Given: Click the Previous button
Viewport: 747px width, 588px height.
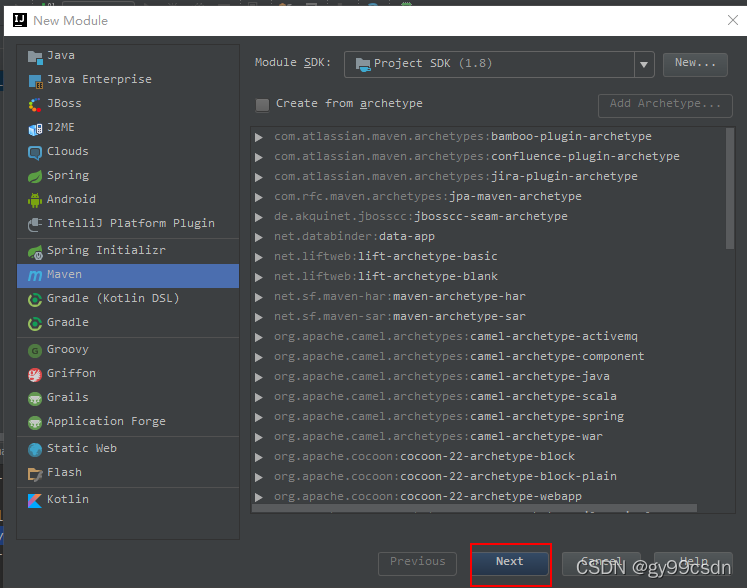Looking at the screenshot, I should tap(417, 563).
